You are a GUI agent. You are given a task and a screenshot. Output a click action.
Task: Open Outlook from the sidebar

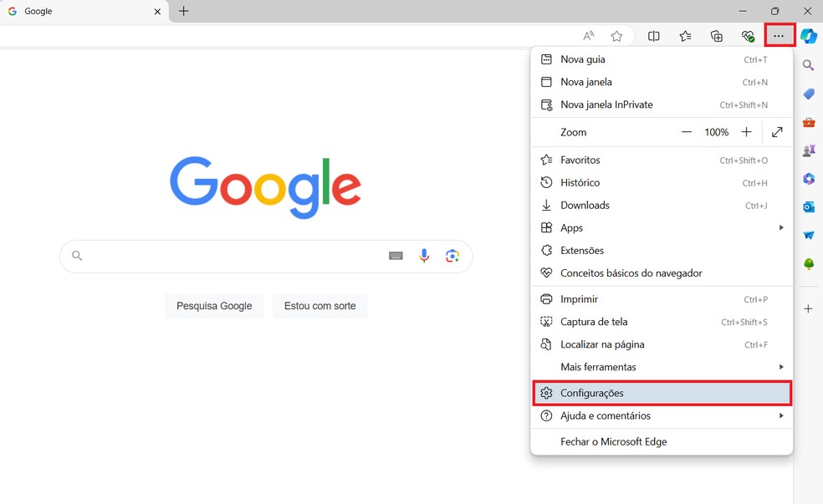[808, 206]
